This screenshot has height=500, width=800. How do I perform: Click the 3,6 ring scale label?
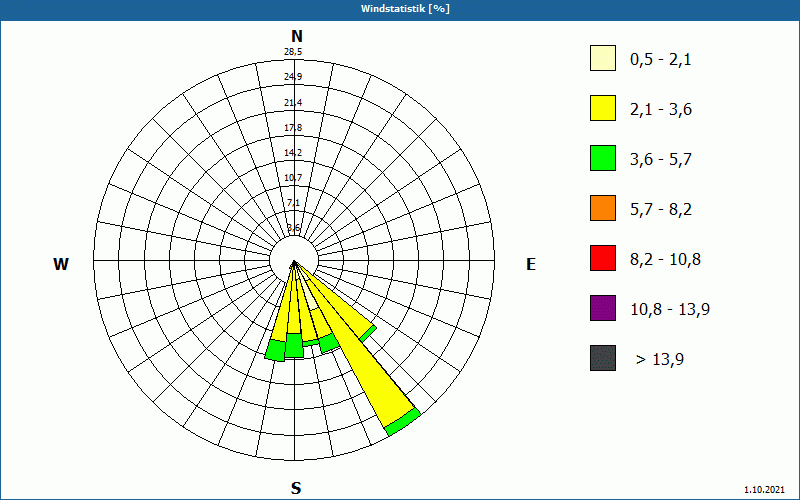tap(293, 228)
